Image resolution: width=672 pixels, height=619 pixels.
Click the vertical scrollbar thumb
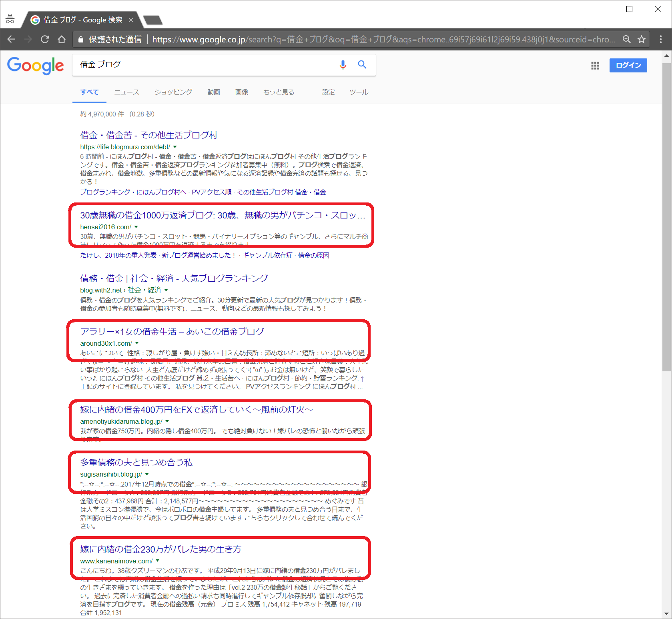click(x=666, y=216)
